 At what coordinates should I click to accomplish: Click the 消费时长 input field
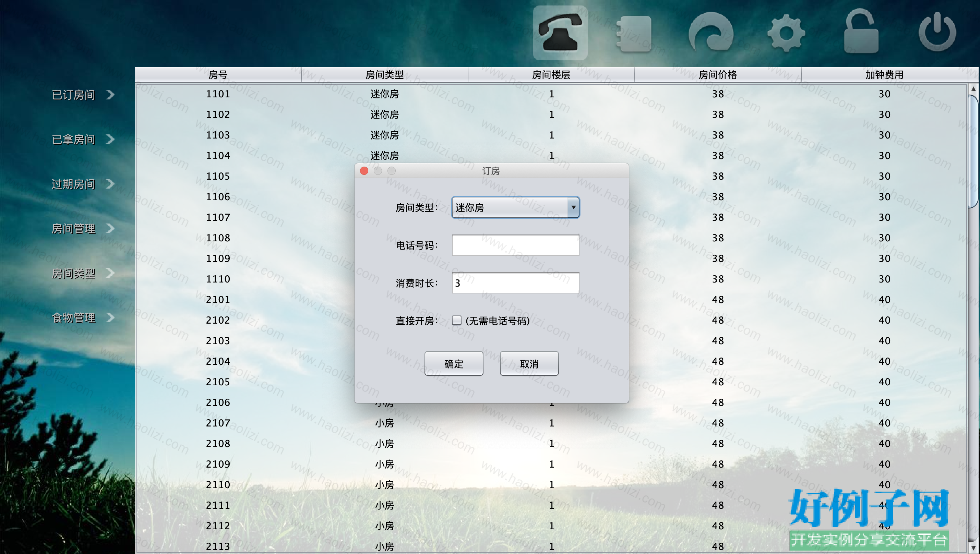[x=515, y=283]
